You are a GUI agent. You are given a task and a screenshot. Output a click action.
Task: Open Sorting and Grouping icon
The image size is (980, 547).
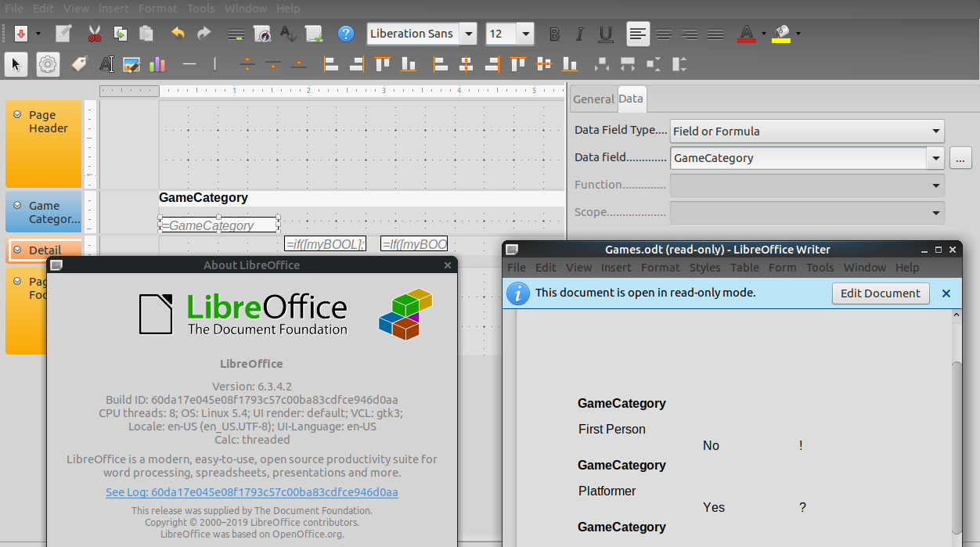click(x=288, y=34)
